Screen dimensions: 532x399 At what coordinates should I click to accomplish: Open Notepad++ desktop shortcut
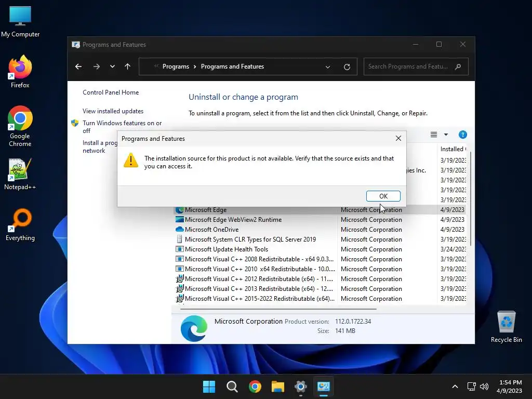[x=20, y=174]
